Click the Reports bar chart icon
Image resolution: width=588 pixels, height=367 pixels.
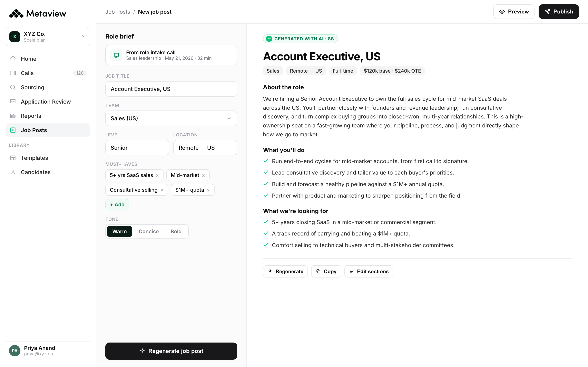click(13, 116)
